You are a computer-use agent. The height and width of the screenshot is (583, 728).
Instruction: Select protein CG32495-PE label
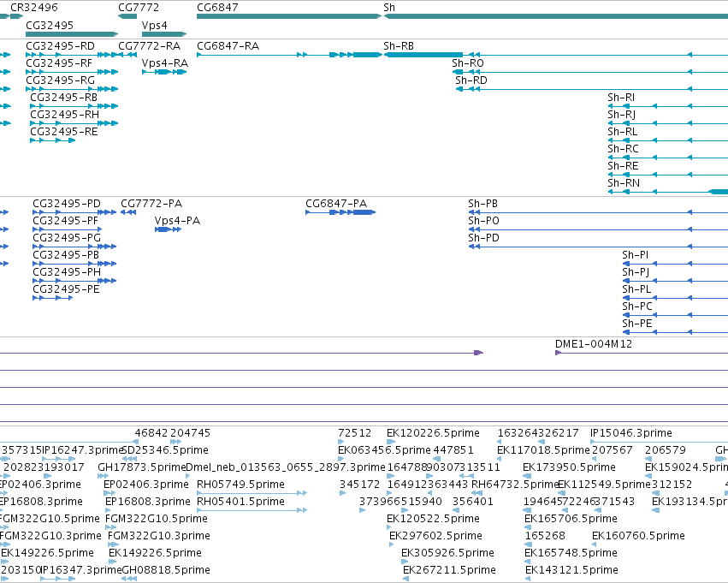pos(66,290)
